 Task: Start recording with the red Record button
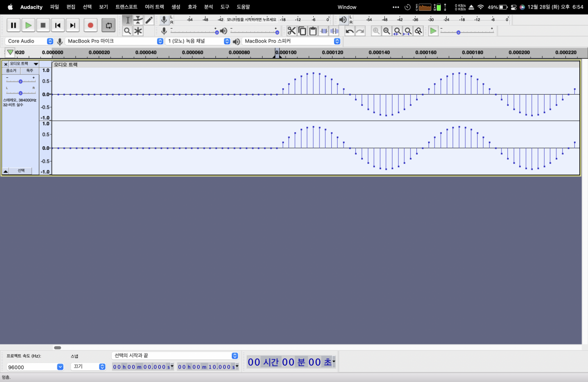(x=91, y=25)
